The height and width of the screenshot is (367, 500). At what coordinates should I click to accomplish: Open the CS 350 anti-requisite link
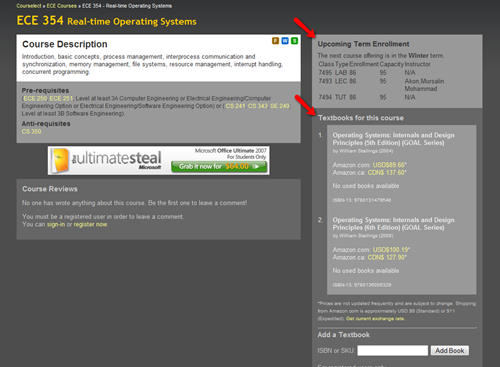(31, 132)
